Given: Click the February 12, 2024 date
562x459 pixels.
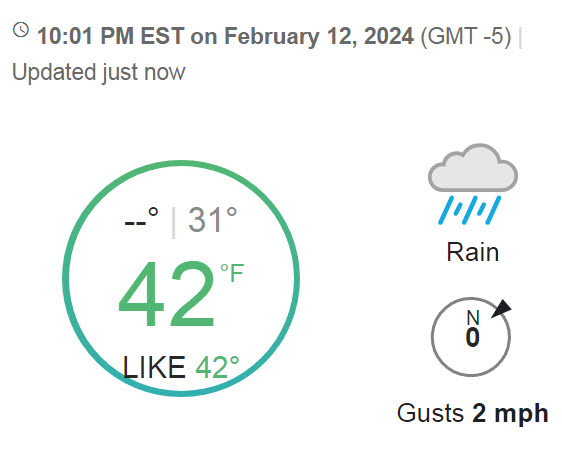Looking at the screenshot, I should coord(319,36).
